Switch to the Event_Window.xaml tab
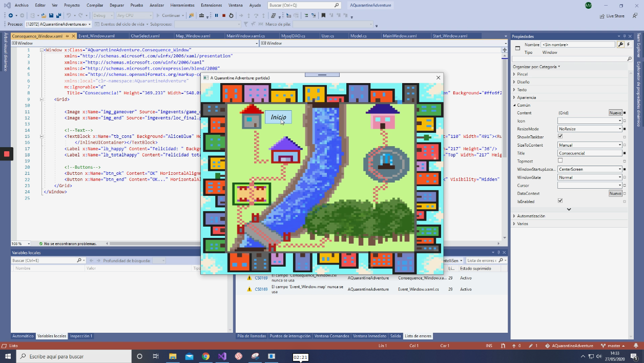Screen dimensions: 644x363 click(96, 36)
